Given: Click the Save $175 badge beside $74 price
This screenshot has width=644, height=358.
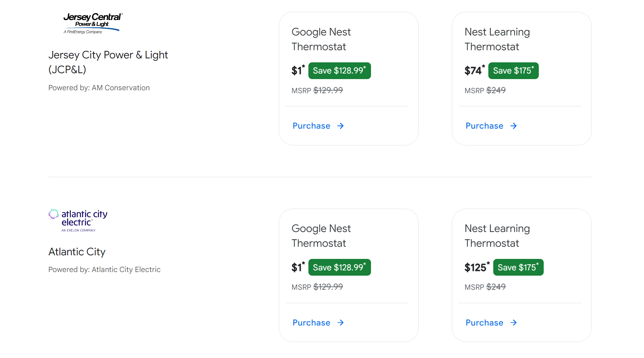Looking at the screenshot, I should [513, 71].
